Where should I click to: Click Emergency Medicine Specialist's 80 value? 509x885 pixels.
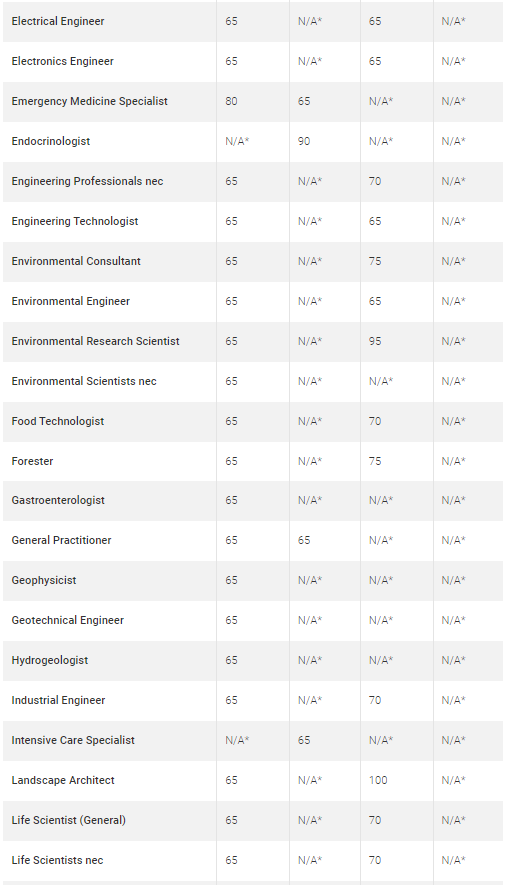tap(231, 102)
